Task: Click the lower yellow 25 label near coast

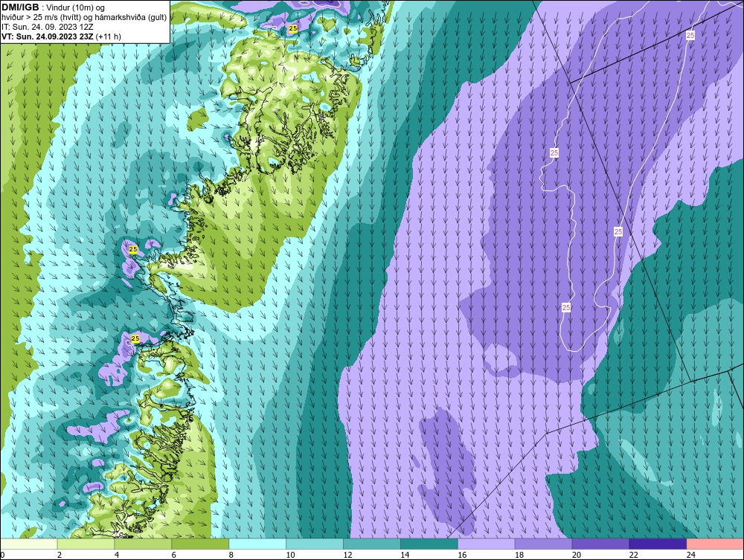Action: [x=135, y=338]
